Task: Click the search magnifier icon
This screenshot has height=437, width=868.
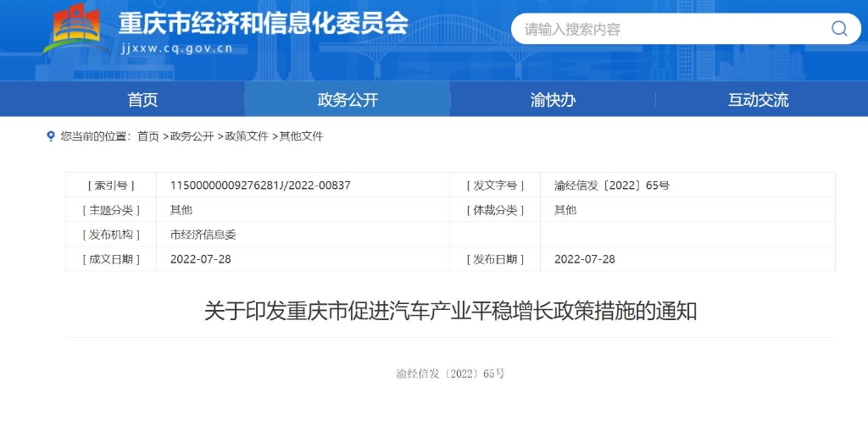Action: click(x=838, y=29)
